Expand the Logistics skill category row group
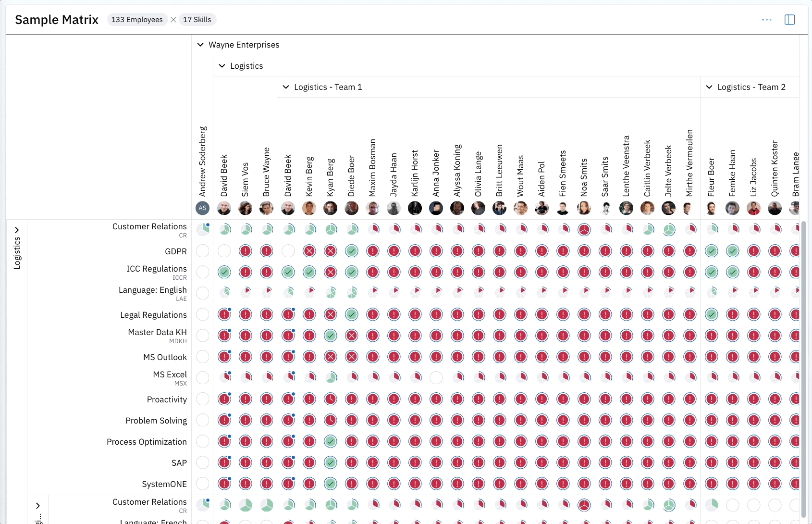This screenshot has height=524, width=812. (x=17, y=230)
